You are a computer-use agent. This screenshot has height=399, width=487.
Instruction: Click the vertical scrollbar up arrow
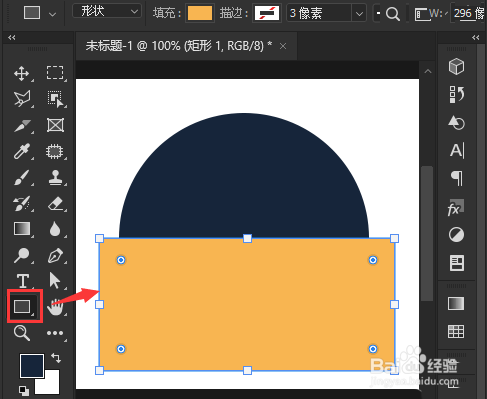(428, 71)
